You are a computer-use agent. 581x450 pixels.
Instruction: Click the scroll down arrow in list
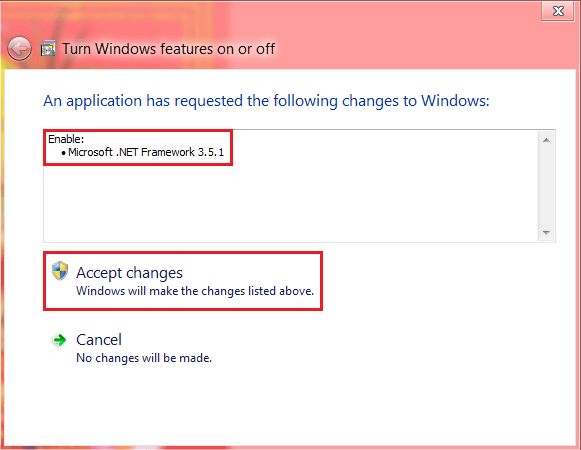(546, 232)
